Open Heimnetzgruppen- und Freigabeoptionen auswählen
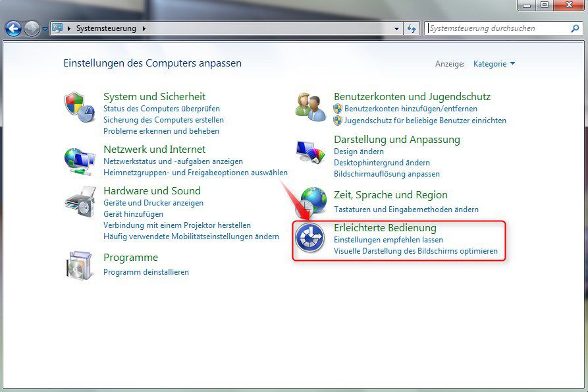Screen dimensions: 588x392 click(196, 172)
